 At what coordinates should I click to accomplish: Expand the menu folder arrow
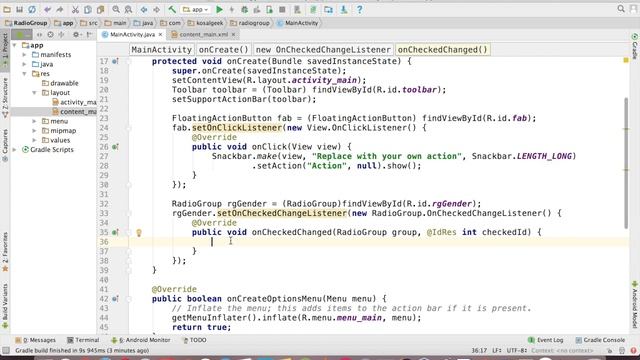click(35, 121)
